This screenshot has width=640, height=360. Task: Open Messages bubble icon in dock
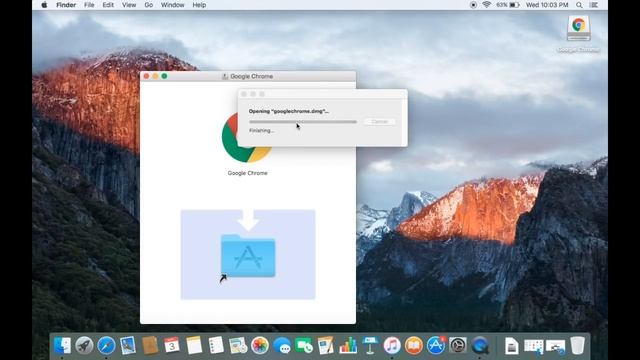coord(282,346)
